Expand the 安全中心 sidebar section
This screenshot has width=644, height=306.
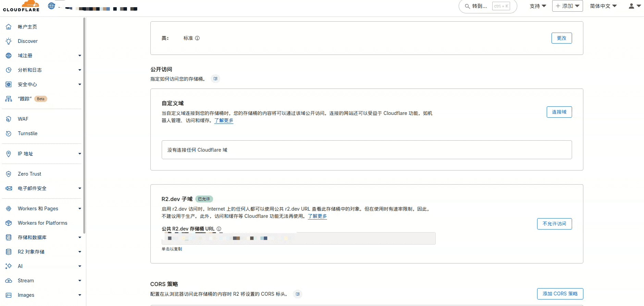click(80, 84)
